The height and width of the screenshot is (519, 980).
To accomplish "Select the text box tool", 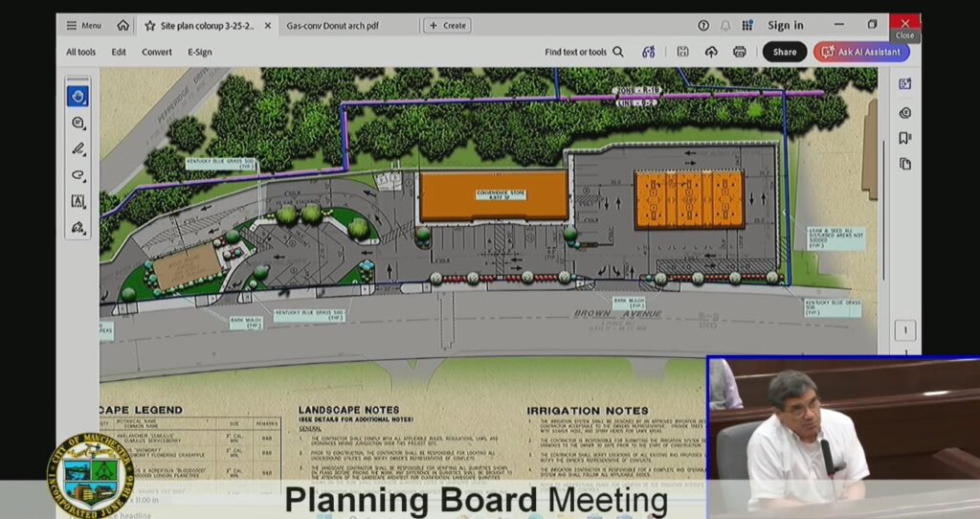I will [x=78, y=201].
